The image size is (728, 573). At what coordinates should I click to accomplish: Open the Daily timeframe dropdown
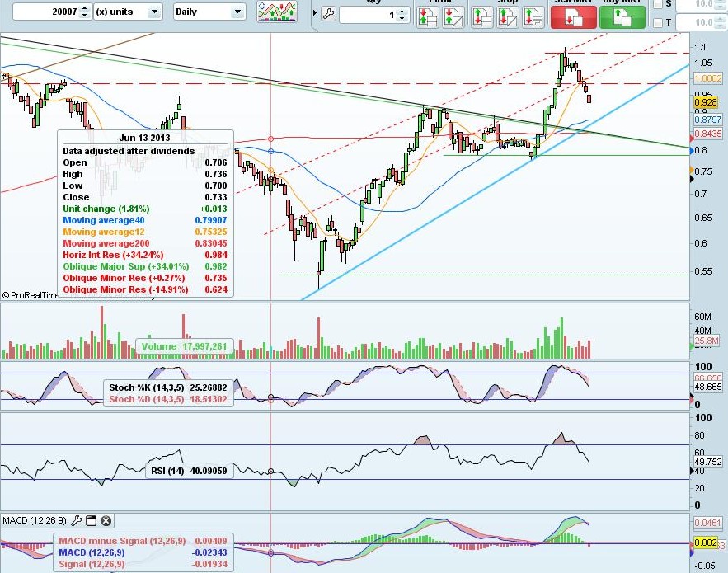209,12
